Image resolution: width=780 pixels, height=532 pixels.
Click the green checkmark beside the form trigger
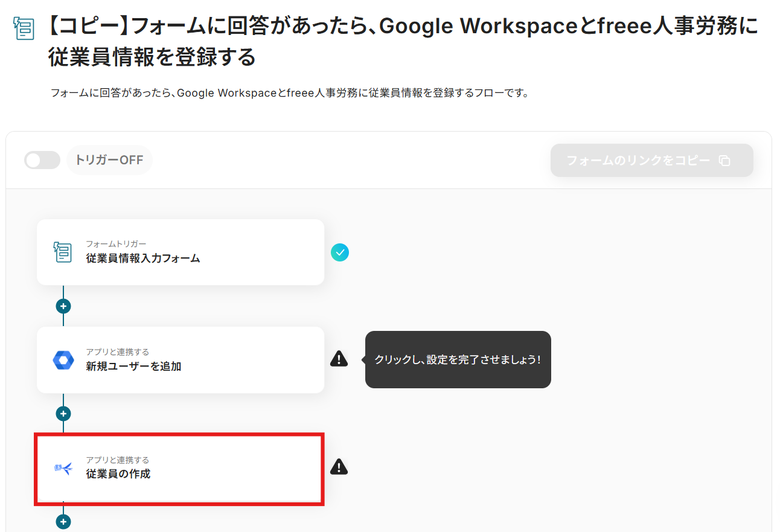pyautogui.click(x=340, y=252)
